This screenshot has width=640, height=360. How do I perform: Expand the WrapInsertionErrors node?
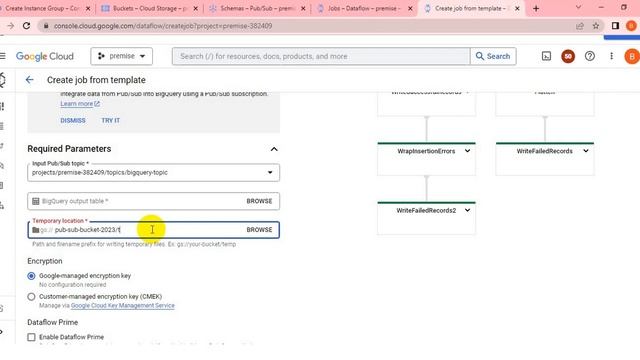point(467,151)
